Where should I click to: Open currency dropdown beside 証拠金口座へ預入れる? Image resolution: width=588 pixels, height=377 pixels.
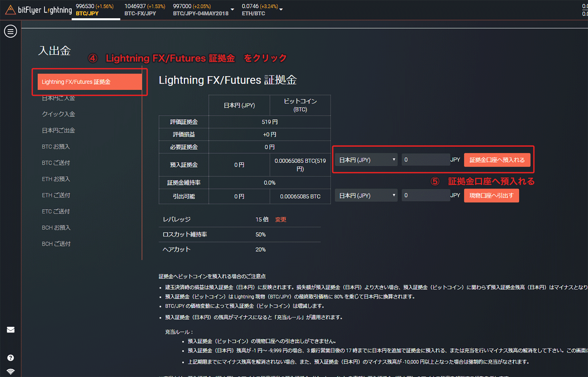pyautogui.click(x=366, y=160)
